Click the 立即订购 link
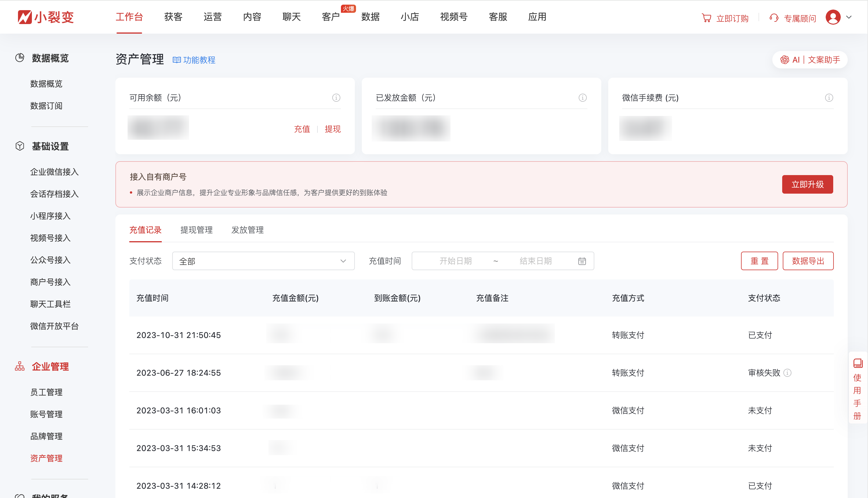Viewport: 868px width, 498px height. coord(733,19)
